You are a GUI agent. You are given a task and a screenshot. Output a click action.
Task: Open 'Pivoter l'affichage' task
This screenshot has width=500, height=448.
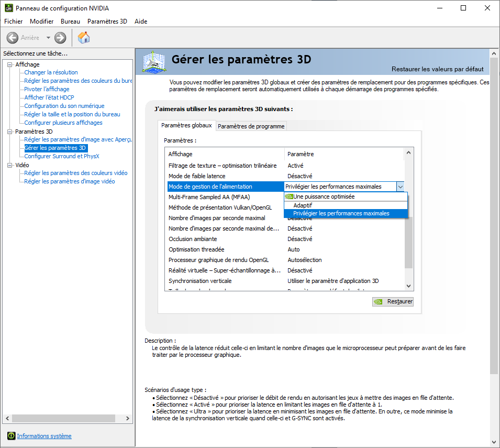coord(47,89)
